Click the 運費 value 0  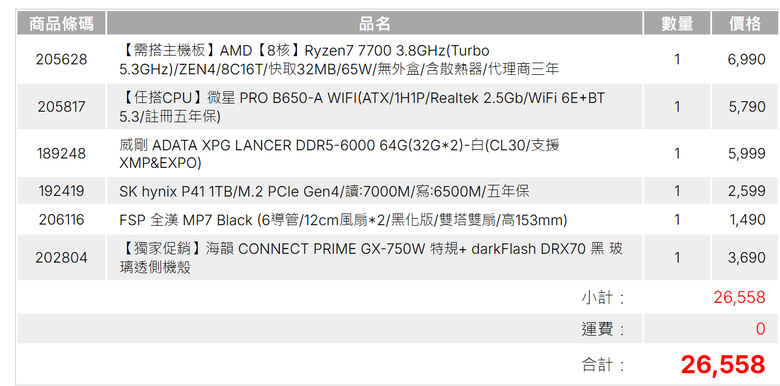[x=760, y=329]
